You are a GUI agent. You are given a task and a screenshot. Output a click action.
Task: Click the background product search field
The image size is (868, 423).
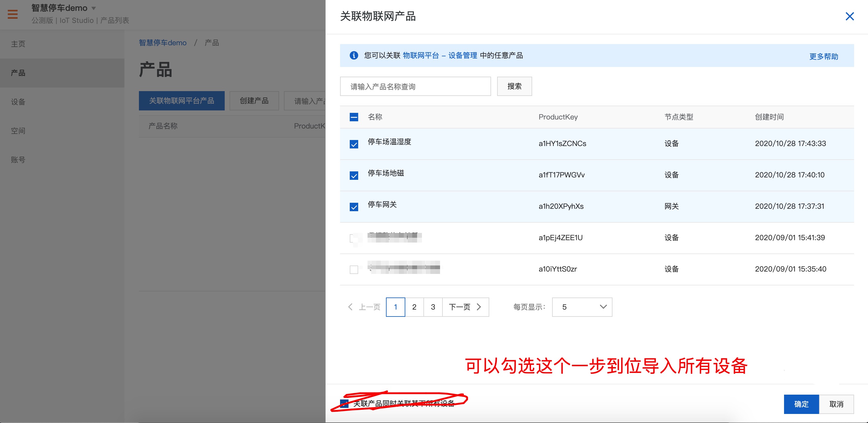click(305, 100)
